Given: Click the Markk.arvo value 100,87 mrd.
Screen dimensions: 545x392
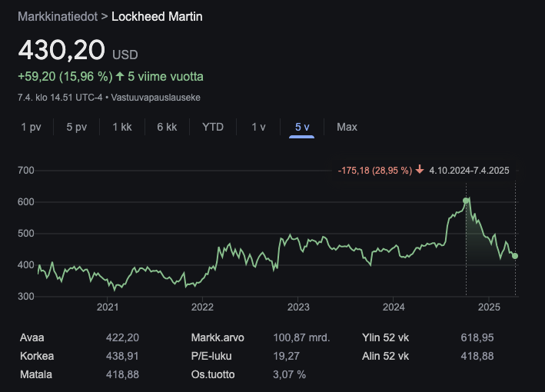Looking at the screenshot, I should click(x=301, y=337).
